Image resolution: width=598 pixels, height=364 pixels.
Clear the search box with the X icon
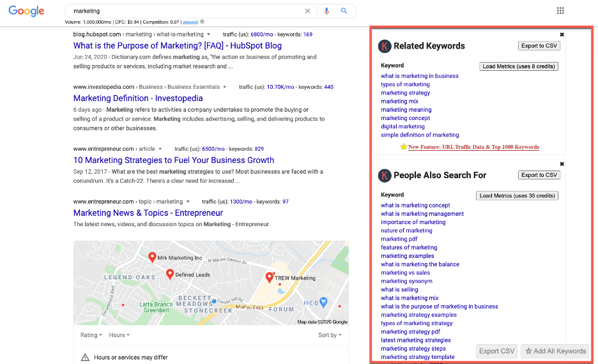(x=307, y=11)
